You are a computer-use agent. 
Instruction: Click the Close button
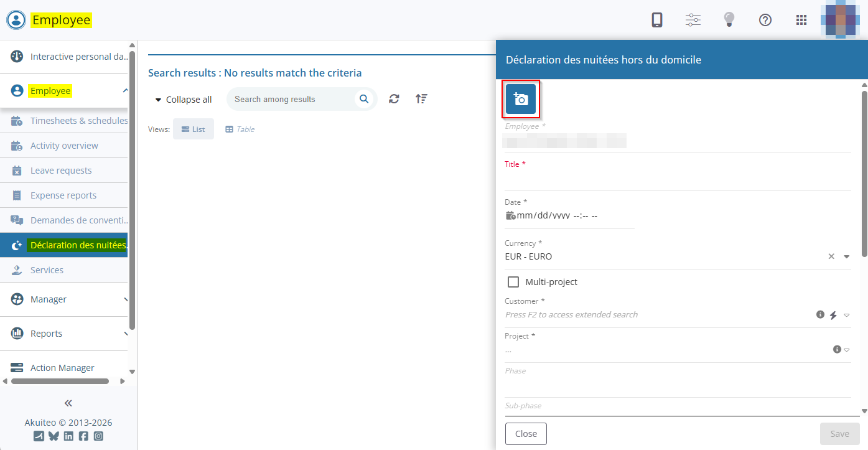526,434
